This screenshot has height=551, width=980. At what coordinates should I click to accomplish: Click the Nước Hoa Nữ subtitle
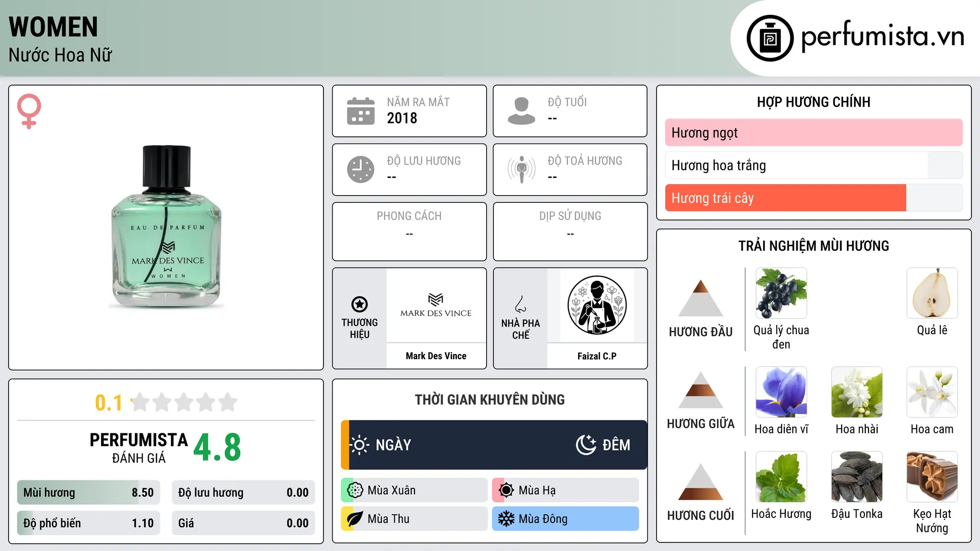click(60, 55)
